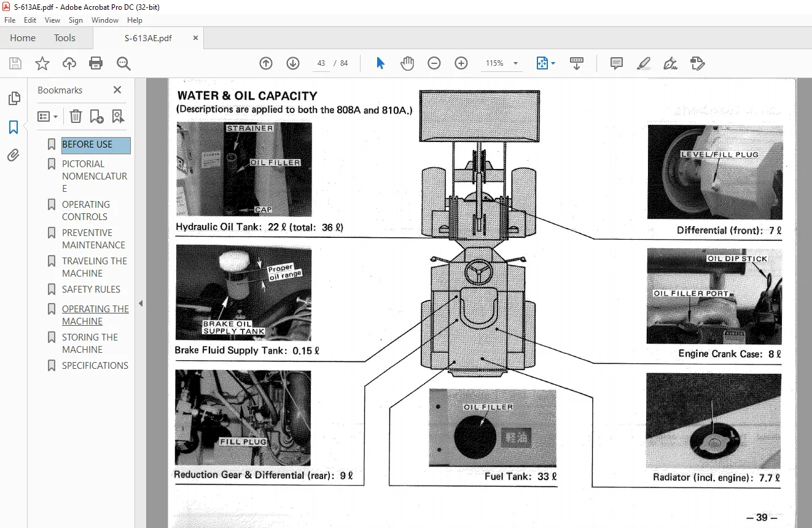
Task: Open the SPECIFICATIONS bookmark
Action: (x=95, y=365)
